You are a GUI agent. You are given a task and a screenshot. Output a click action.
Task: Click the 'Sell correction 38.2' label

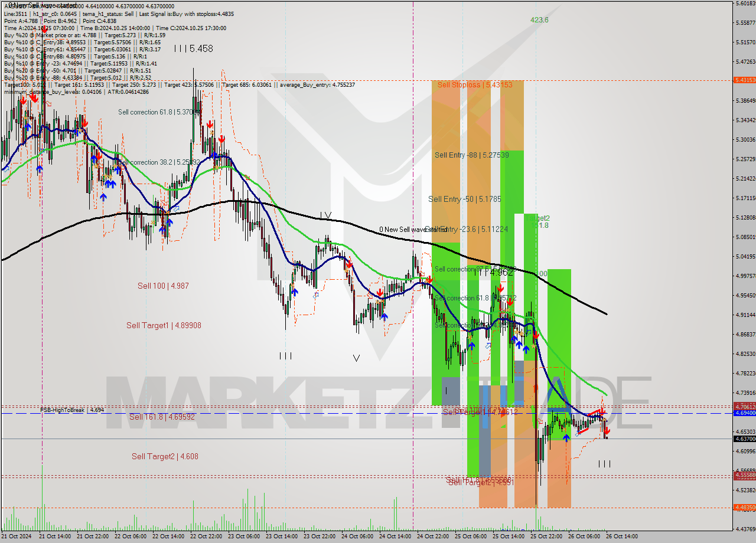[x=159, y=162]
